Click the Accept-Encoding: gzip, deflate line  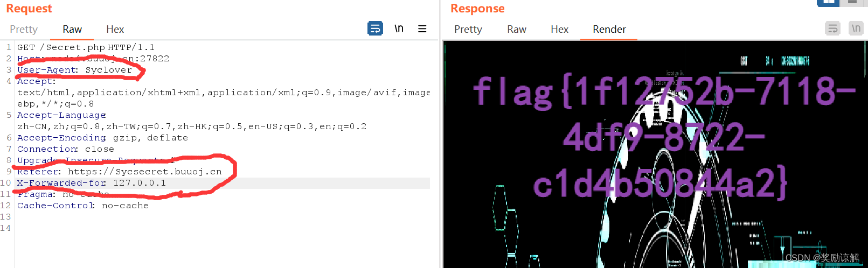[x=102, y=138]
